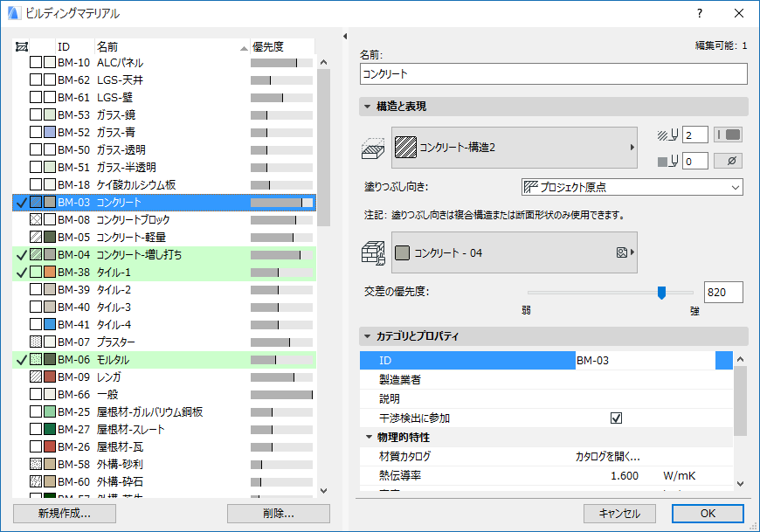Click the property list scroll down arrow
This screenshot has height=532, width=760.
740,483
